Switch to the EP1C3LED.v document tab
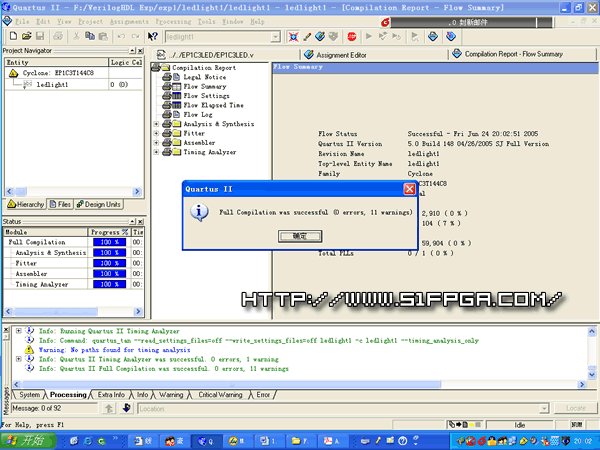The height and width of the screenshot is (450, 600). (226, 55)
